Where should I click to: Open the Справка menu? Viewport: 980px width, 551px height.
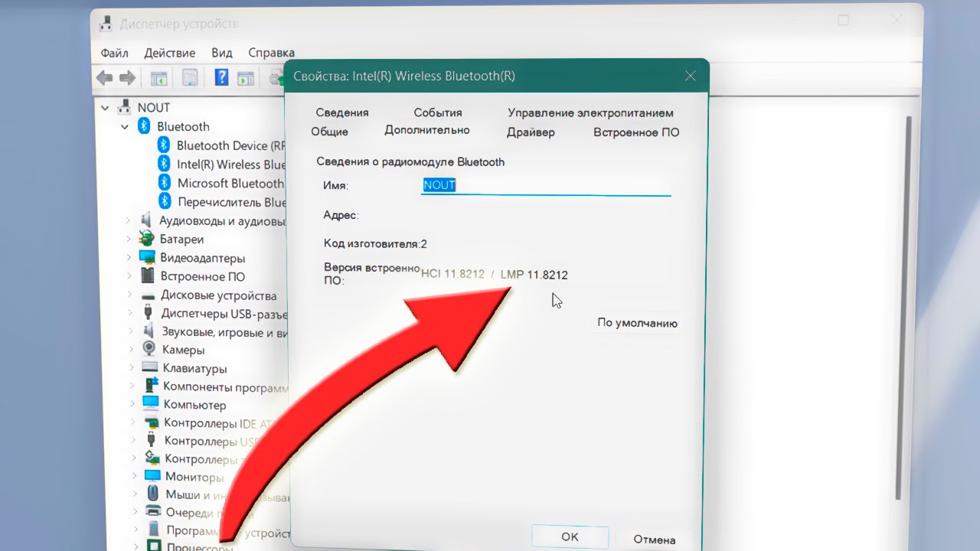tap(271, 53)
